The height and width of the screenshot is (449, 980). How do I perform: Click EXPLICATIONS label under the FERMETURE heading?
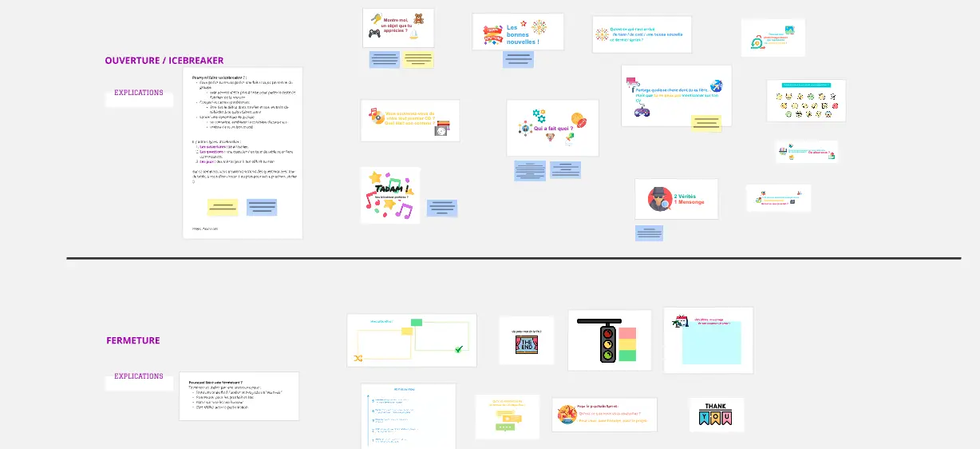pos(139,376)
